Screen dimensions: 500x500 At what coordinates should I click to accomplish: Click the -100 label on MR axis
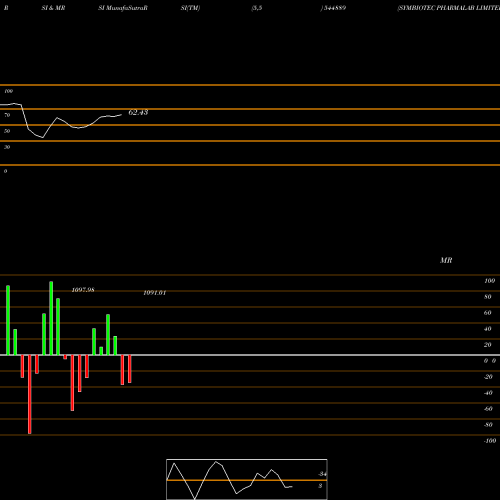(x=490, y=441)
